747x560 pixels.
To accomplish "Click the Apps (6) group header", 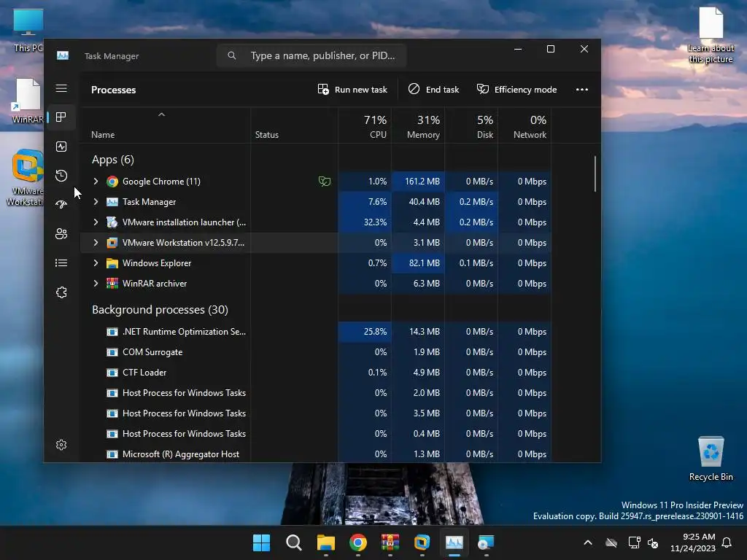I will 113,160.
